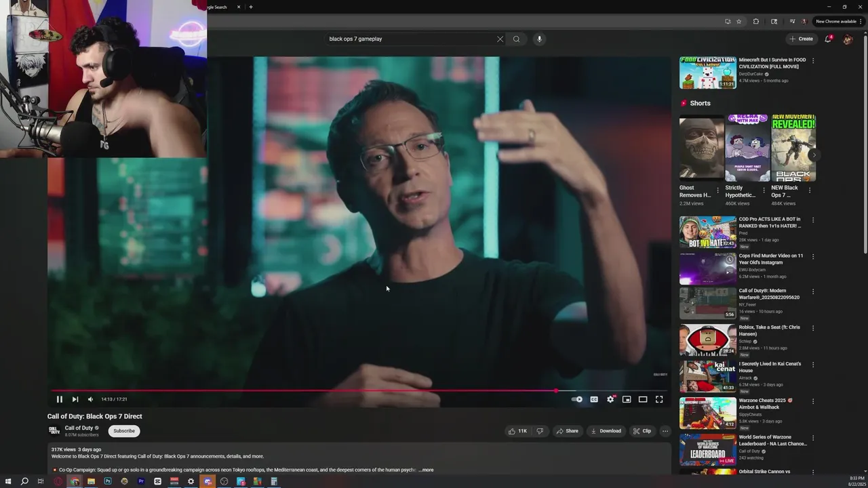Switch to miniplayer mode

pyautogui.click(x=627, y=399)
